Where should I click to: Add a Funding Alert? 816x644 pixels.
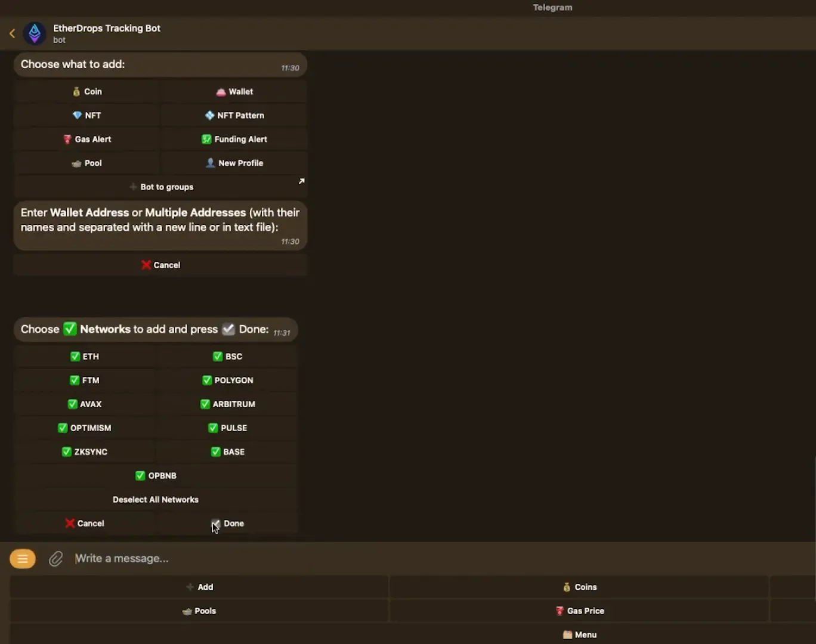coord(234,139)
